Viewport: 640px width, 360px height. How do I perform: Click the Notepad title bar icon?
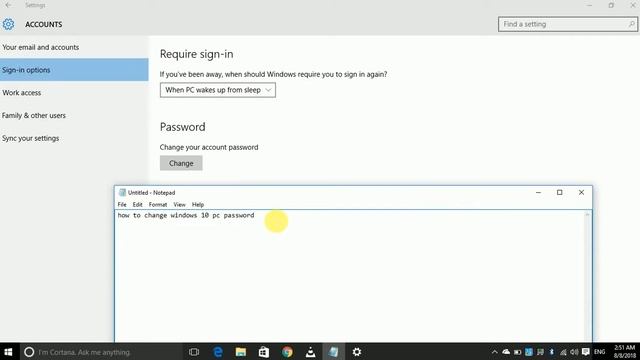point(122,192)
